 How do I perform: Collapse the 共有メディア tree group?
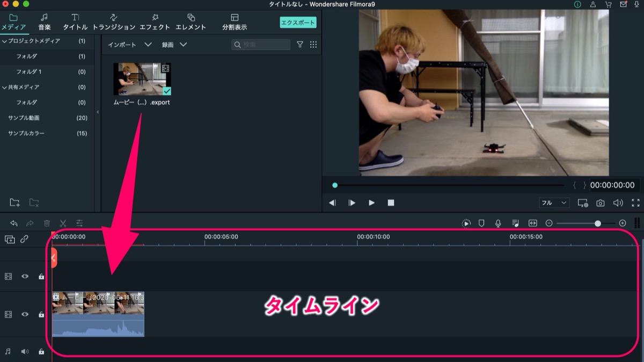point(4,87)
